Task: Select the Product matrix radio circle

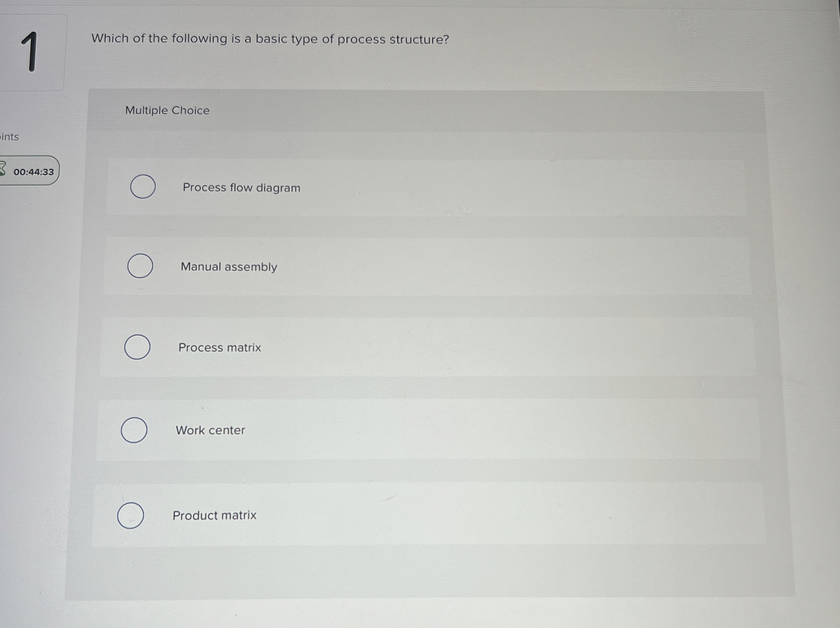Action: [131, 515]
